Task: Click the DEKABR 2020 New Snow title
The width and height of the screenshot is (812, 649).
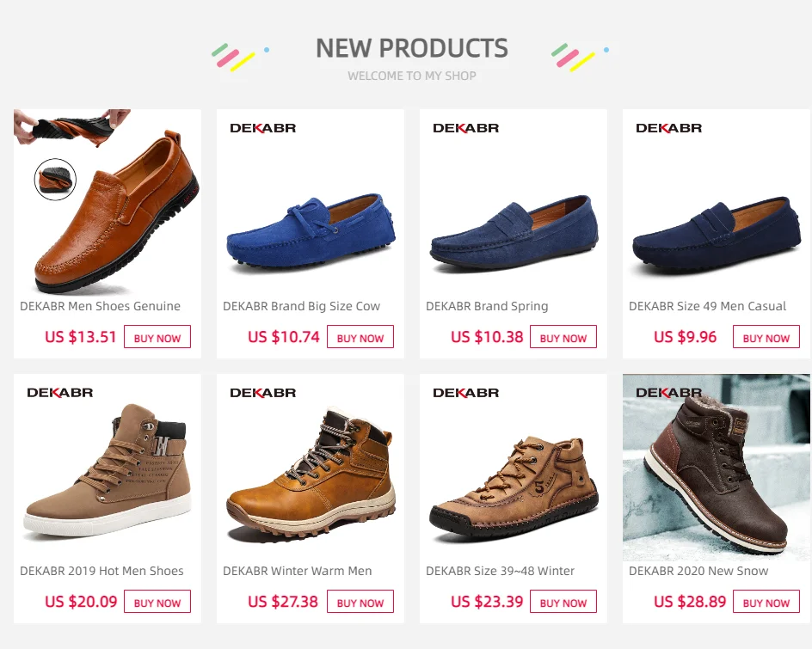Action: [698, 571]
